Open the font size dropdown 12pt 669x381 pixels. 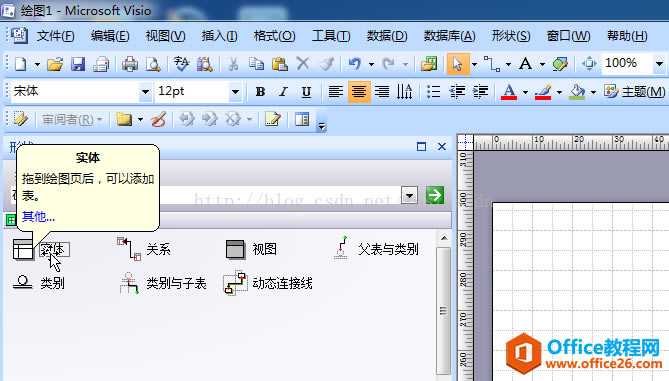[235, 92]
